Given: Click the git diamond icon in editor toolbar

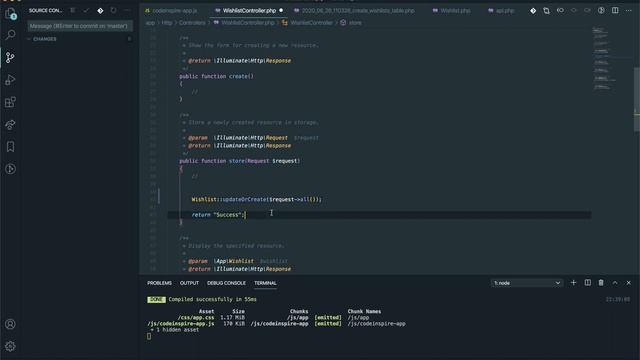Looking at the screenshot, I should 533,11.
